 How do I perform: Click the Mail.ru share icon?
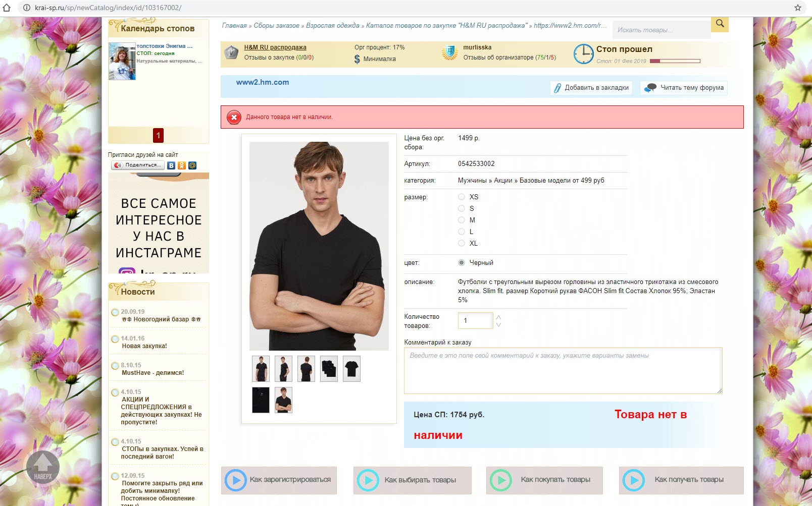[192, 165]
